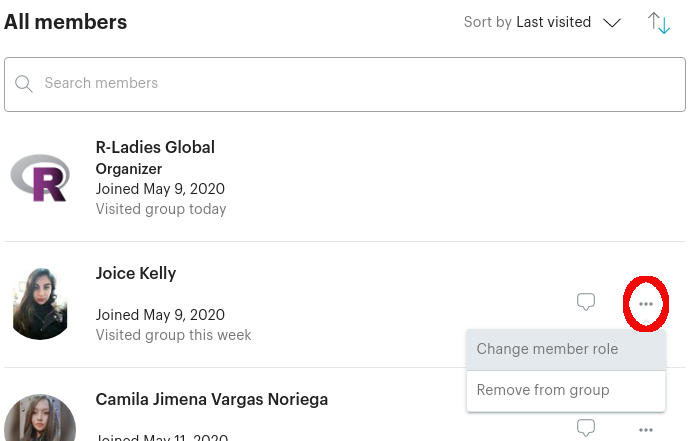Click the magnifier search icon
Viewport: 693px width, 441px height.
coord(23,84)
